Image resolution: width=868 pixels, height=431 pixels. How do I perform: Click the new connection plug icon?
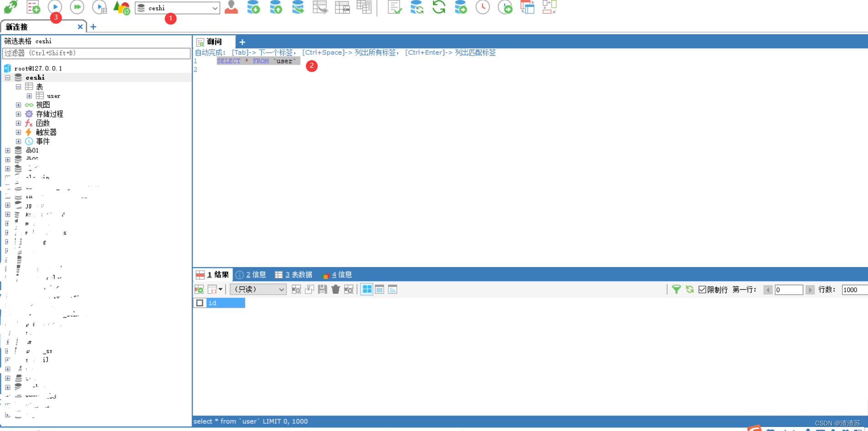(10, 7)
